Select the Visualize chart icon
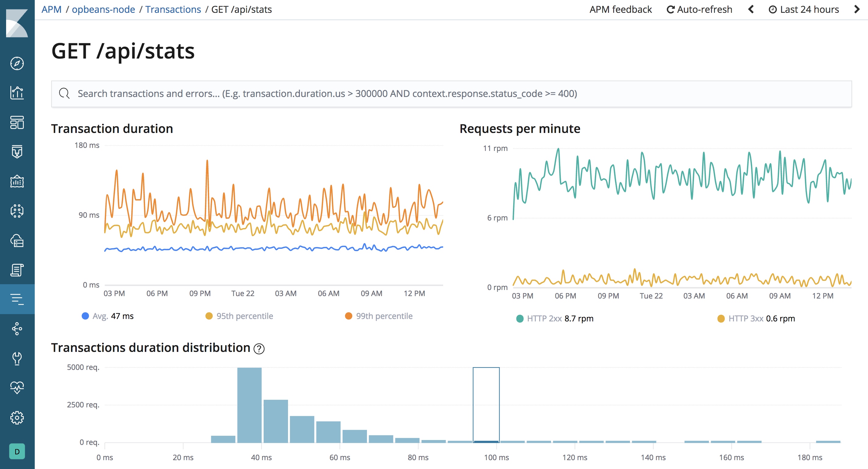868x469 pixels. pos(17,93)
